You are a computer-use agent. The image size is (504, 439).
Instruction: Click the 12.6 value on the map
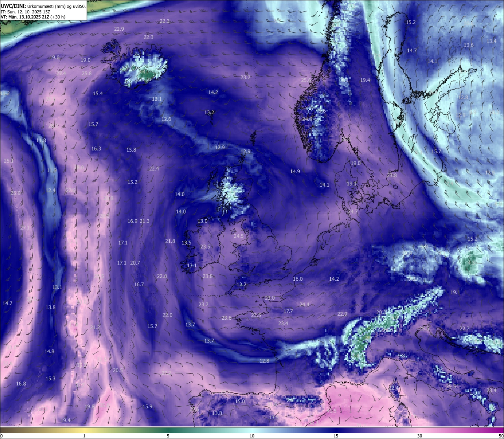click(x=166, y=119)
